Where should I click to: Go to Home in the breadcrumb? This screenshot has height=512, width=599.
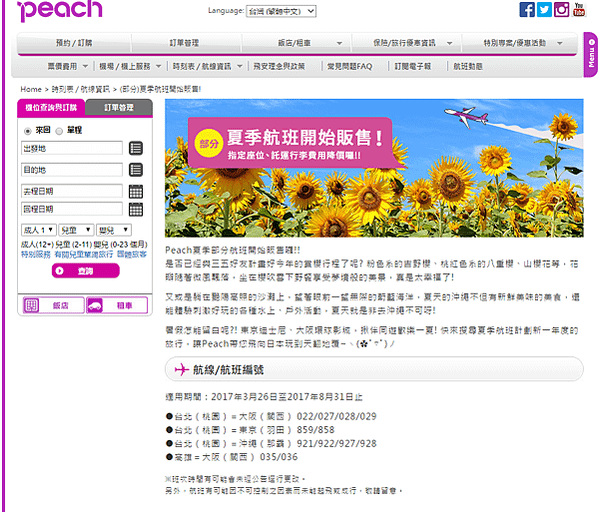pyautogui.click(x=31, y=89)
